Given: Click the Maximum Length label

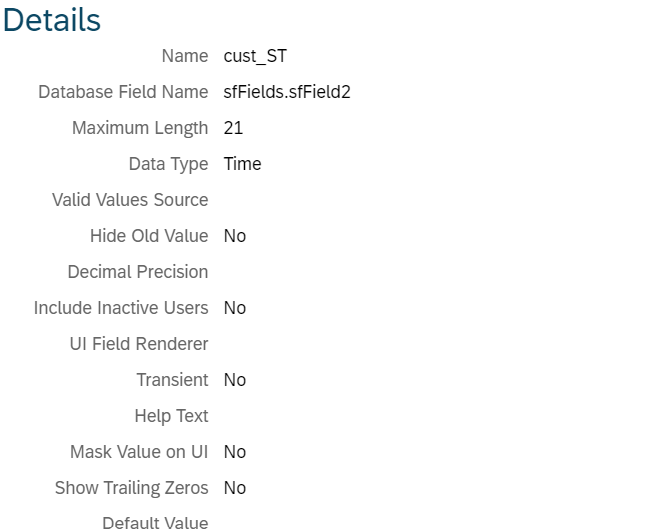Looking at the screenshot, I should 140,128.
